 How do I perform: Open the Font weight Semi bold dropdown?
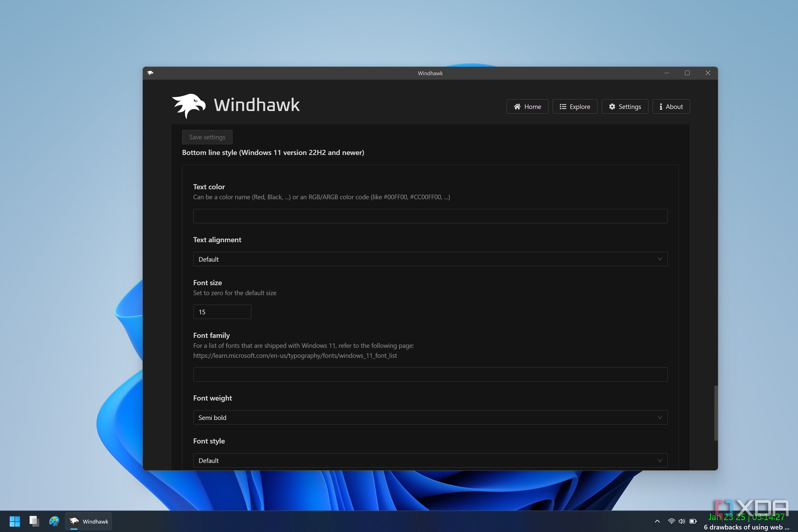click(x=430, y=417)
